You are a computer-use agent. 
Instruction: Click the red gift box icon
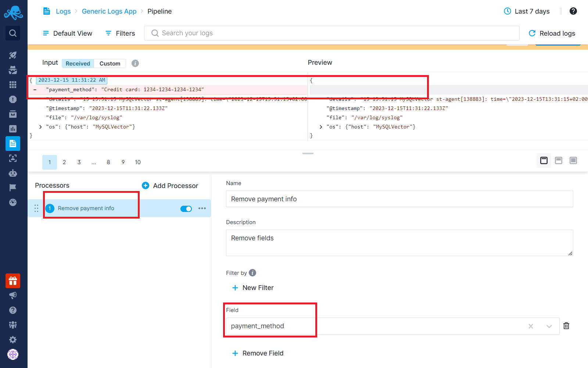pyautogui.click(x=13, y=281)
